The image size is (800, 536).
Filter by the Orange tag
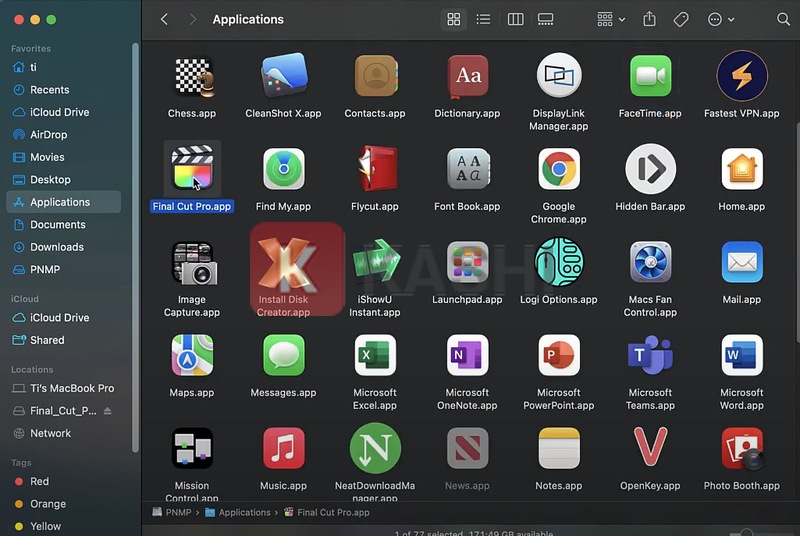(x=63, y=504)
